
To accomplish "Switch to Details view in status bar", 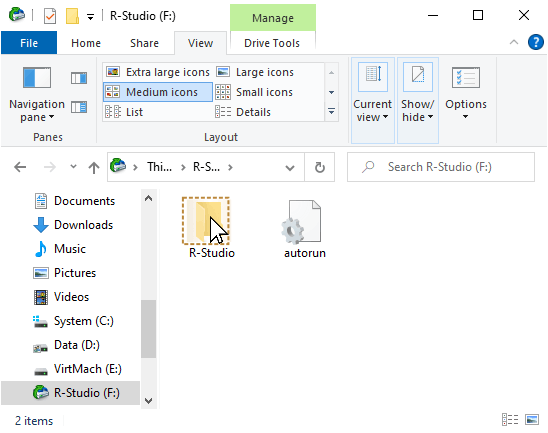I will pos(510,420).
